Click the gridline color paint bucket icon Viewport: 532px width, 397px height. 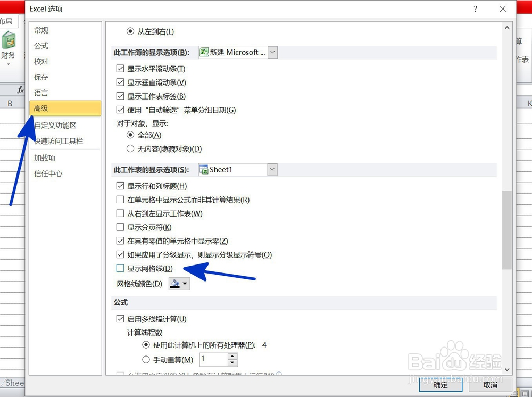176,283
